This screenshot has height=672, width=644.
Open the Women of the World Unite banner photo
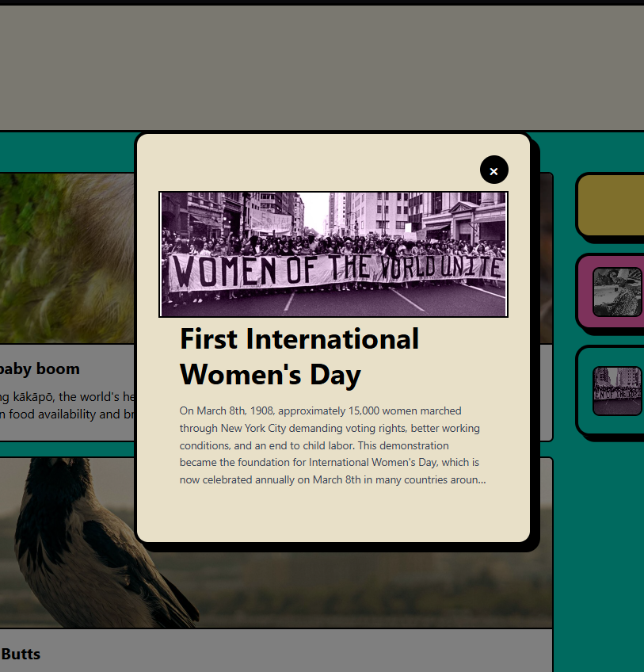(x=333, y=254)
